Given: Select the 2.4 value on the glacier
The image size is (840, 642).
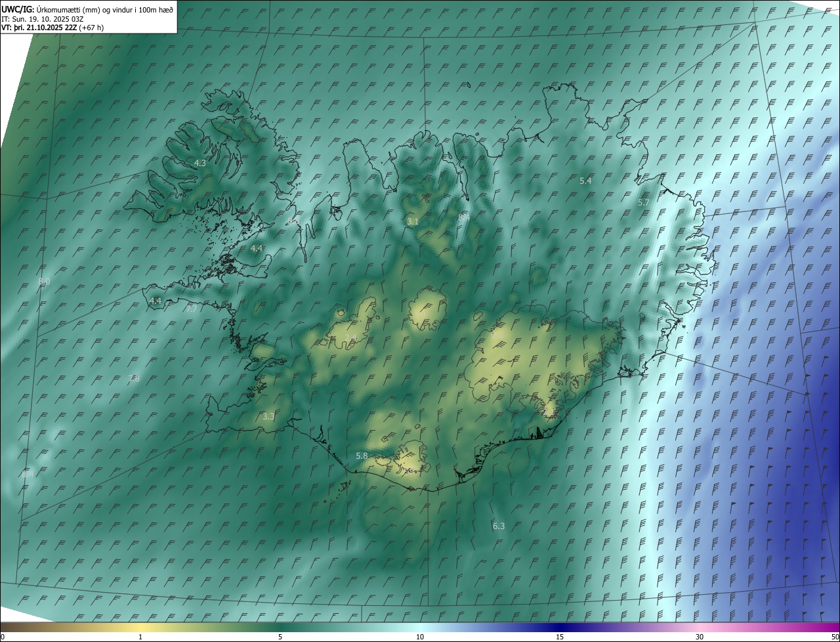Looking at the screenshot, I should [351, 337].
